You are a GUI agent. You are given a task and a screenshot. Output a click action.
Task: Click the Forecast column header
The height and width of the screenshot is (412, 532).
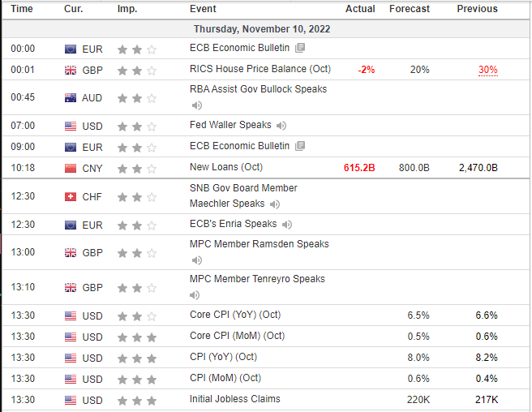[x=409, y=9]
